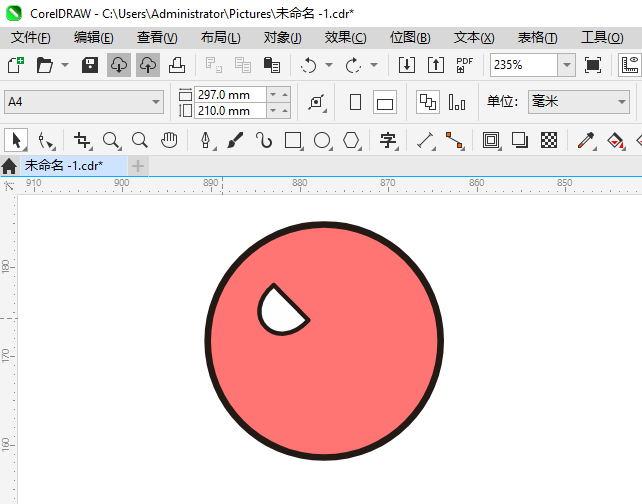Select the Transparency checkerboard tool
The width and height of the screenshot is (642, 504).
[x=549, y=141]
